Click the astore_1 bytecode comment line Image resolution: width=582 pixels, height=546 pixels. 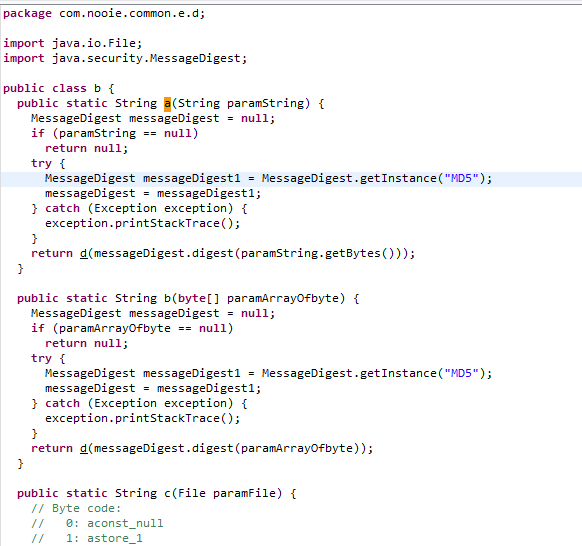87,539
